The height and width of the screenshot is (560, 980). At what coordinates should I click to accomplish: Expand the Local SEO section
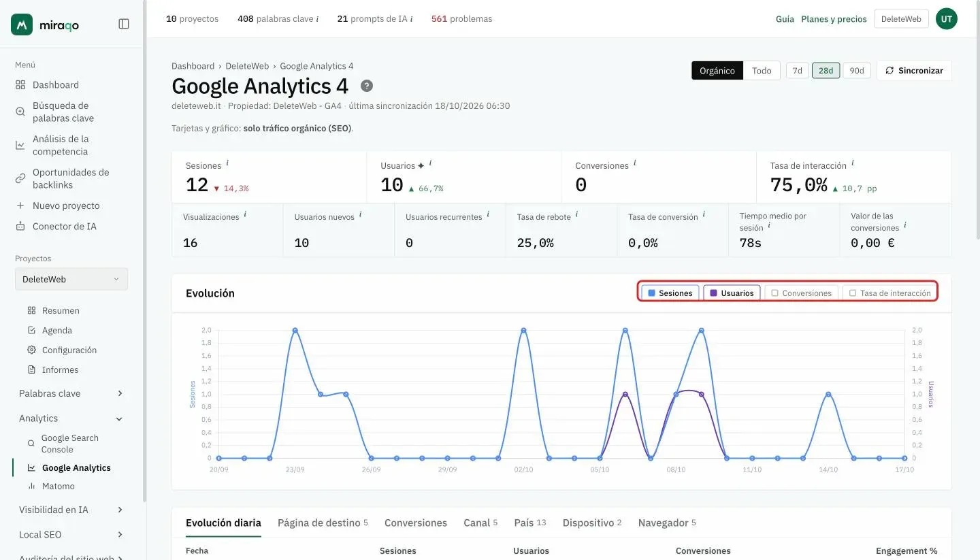[x=71, y=535]
